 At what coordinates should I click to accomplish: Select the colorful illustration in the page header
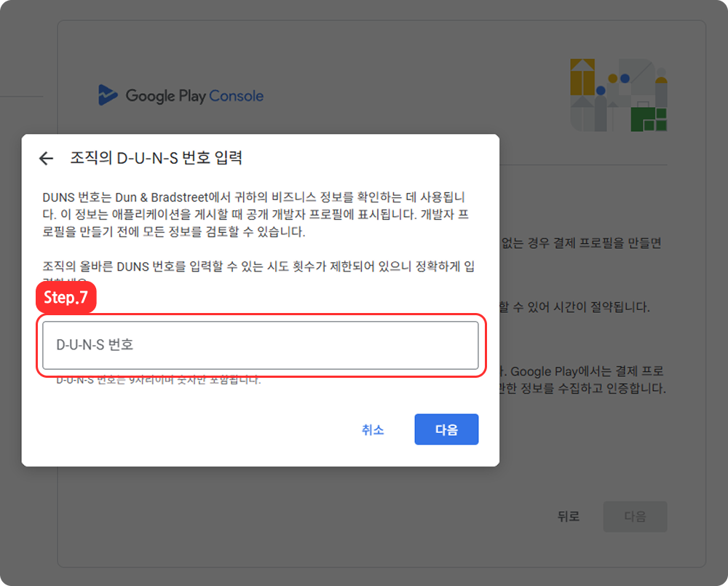[618, 95]
